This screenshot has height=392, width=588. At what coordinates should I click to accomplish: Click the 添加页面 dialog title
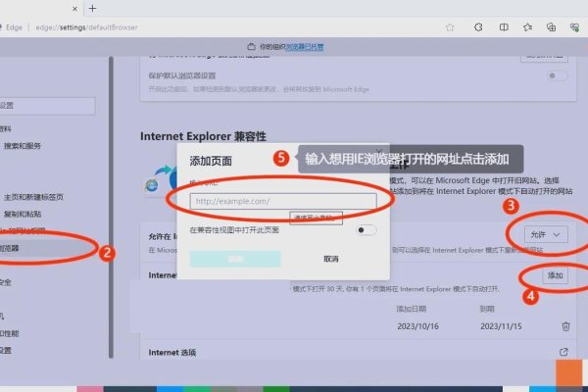click(211, 162)
